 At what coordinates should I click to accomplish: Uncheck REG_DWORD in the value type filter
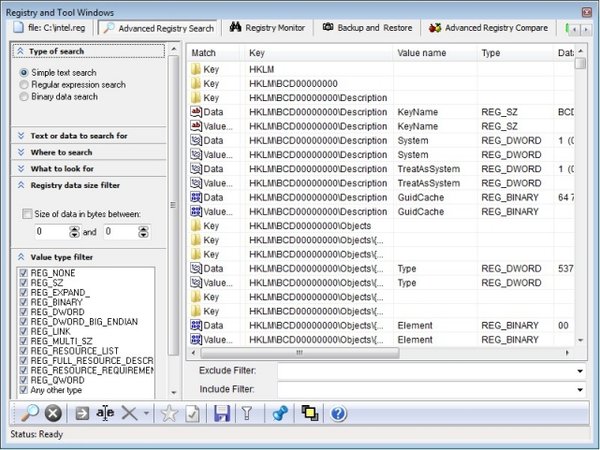click(x=24, y=309)
